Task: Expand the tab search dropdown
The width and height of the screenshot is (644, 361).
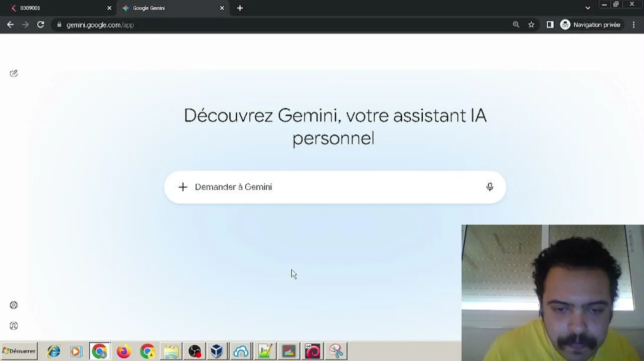Action: 588,8
